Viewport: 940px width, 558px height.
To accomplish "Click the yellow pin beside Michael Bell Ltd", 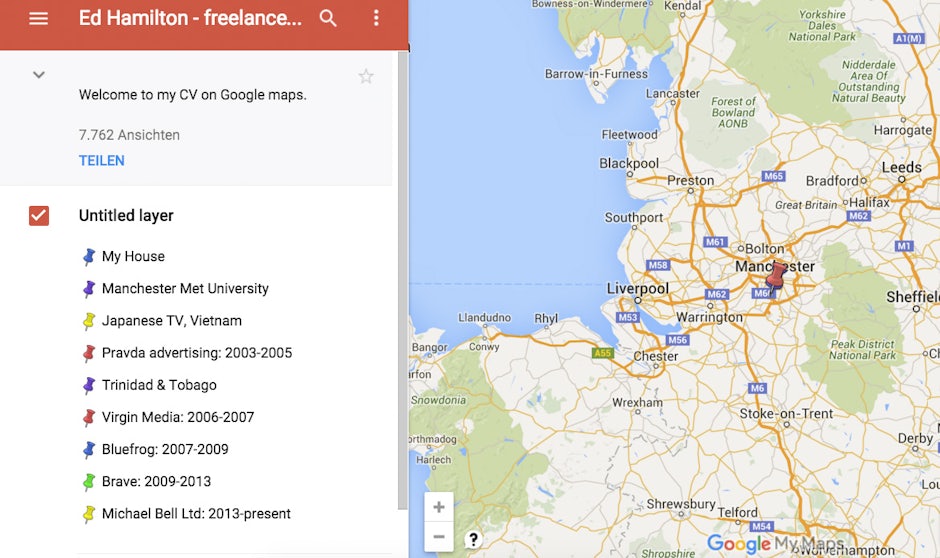I will click(x=89, y=514).
